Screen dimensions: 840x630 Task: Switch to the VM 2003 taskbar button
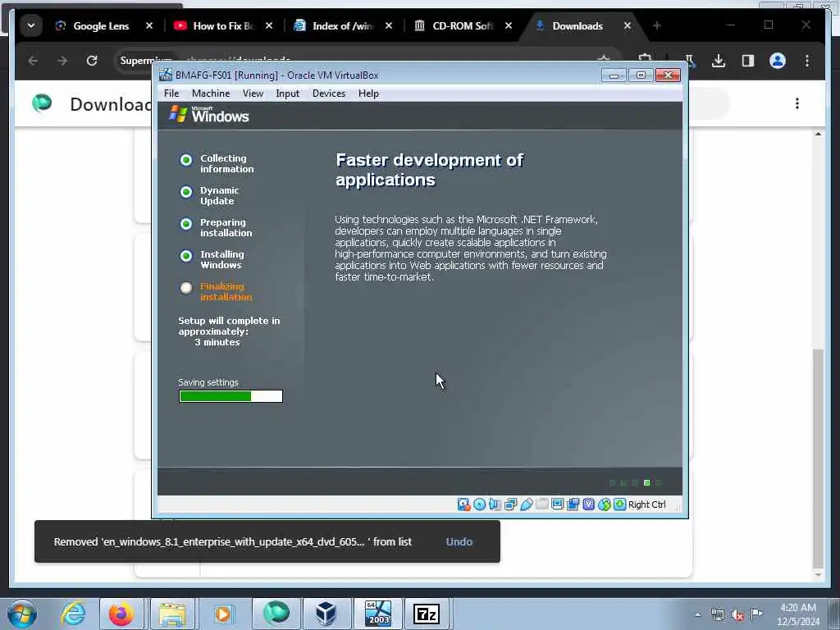[378, 614]
